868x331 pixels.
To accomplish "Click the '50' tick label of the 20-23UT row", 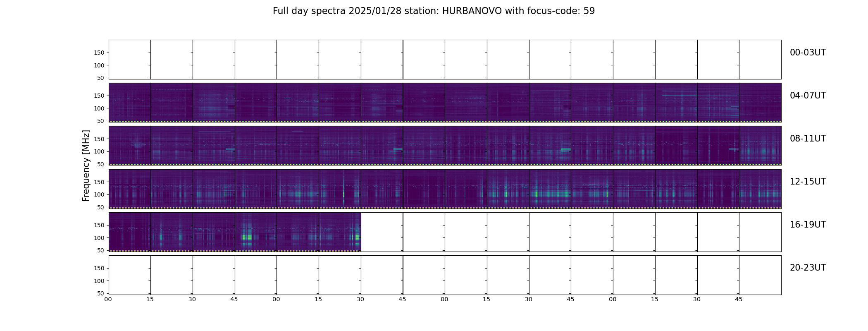I will tap(101, 293).
